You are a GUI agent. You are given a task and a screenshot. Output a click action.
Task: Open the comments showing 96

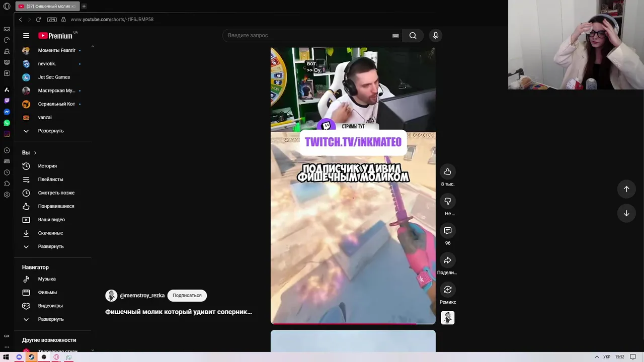tap(448, 231)
